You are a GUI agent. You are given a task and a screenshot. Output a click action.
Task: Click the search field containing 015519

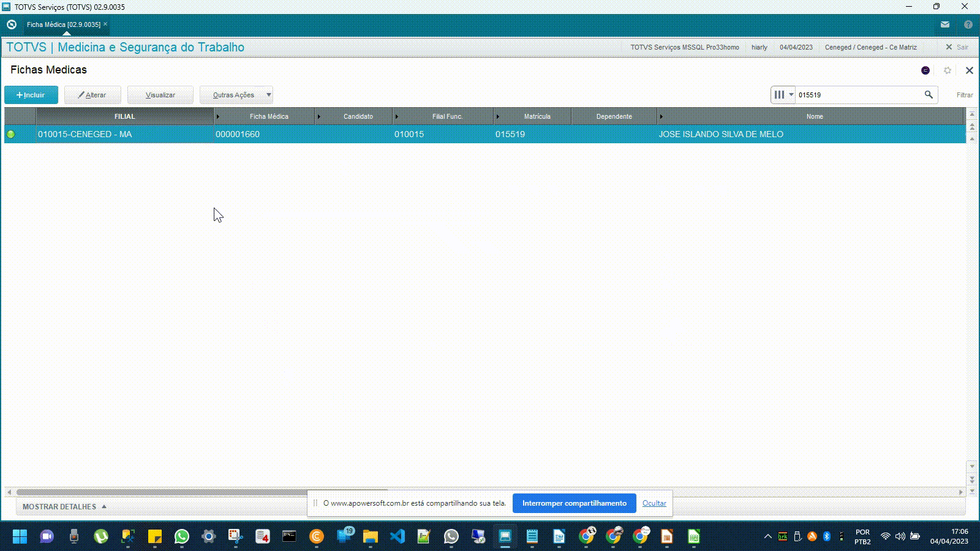[858, 95]
